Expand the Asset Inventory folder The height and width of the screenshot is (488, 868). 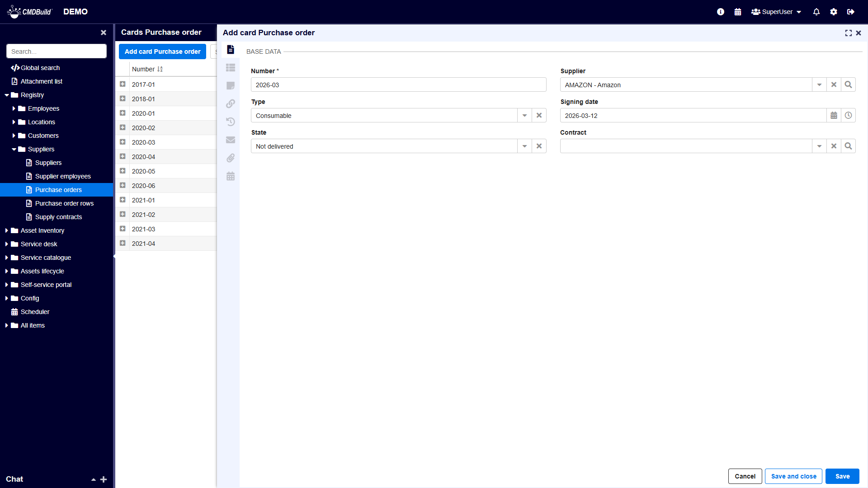coord(7,230)
